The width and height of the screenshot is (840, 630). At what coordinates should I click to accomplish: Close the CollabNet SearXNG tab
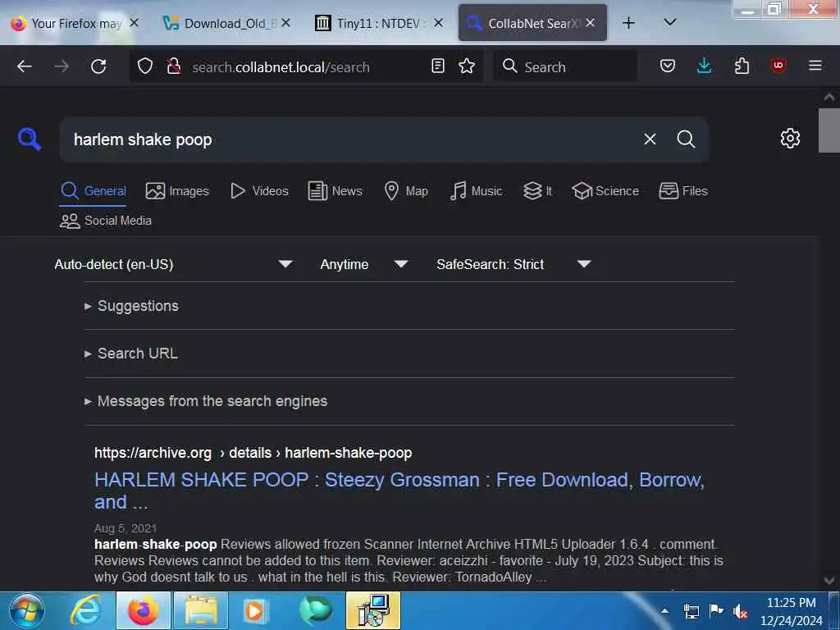[x=591, y=22]
